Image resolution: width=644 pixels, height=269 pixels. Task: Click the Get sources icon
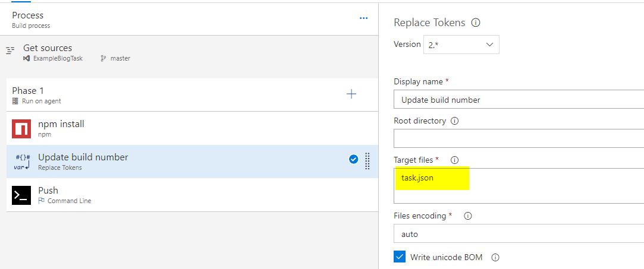tap(10, 51)
